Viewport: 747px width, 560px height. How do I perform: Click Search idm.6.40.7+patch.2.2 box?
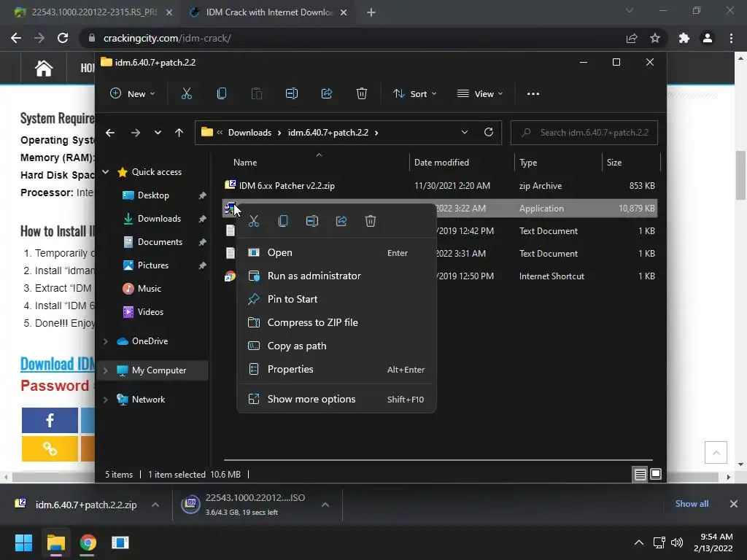pyautogui.click(x=584, y=133)
